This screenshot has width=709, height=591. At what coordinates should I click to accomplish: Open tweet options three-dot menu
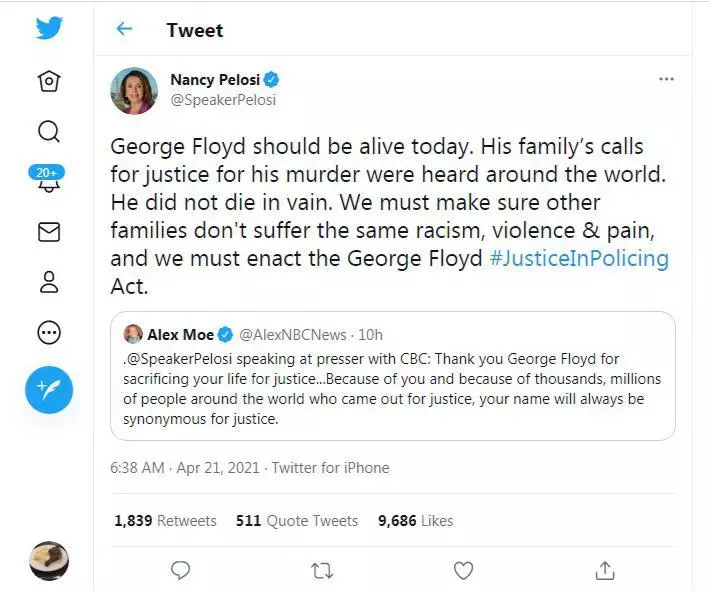(666, 79)
